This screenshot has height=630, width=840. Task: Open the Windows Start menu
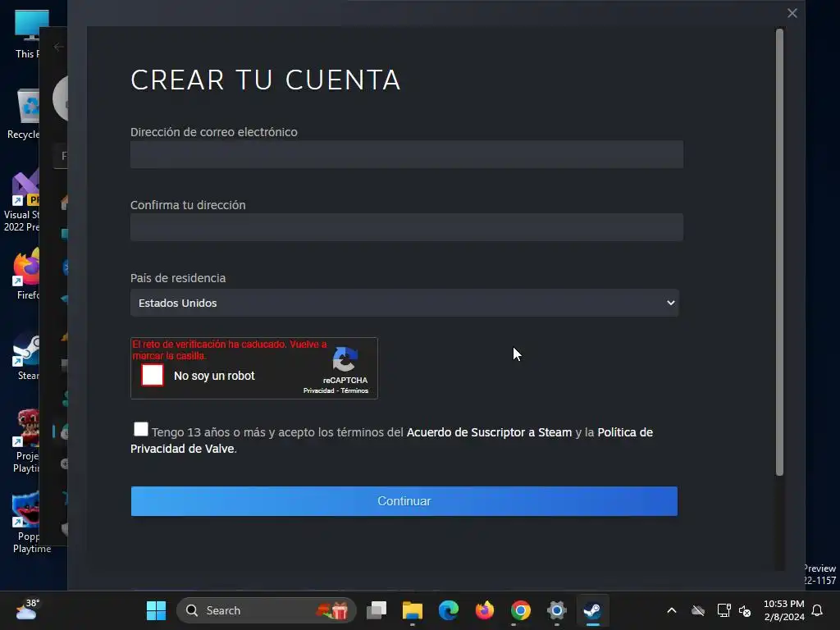[x=156, y=610]
